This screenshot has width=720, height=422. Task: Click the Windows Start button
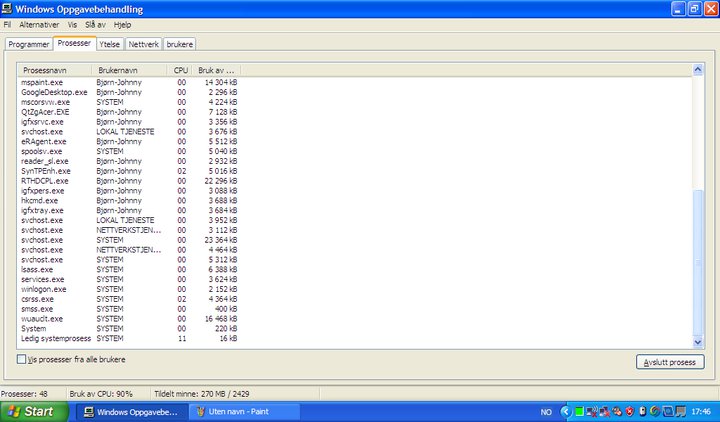34,412
